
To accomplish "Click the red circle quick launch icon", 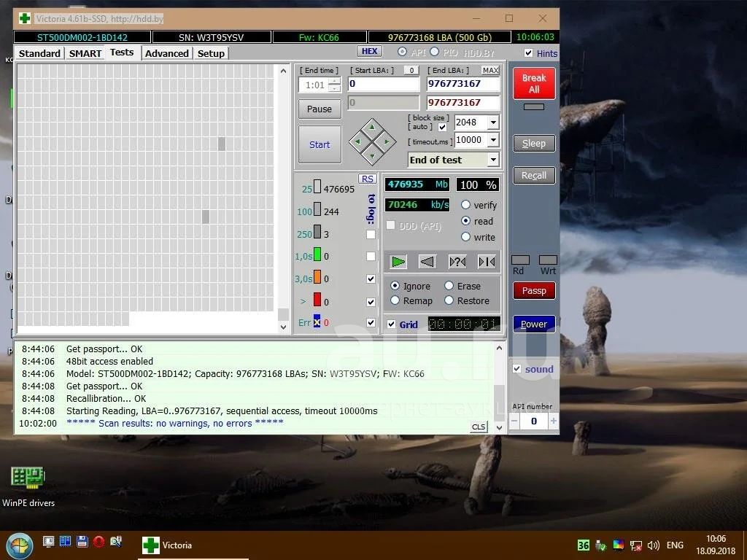I will pyautogui.click(x=98, y=542).
